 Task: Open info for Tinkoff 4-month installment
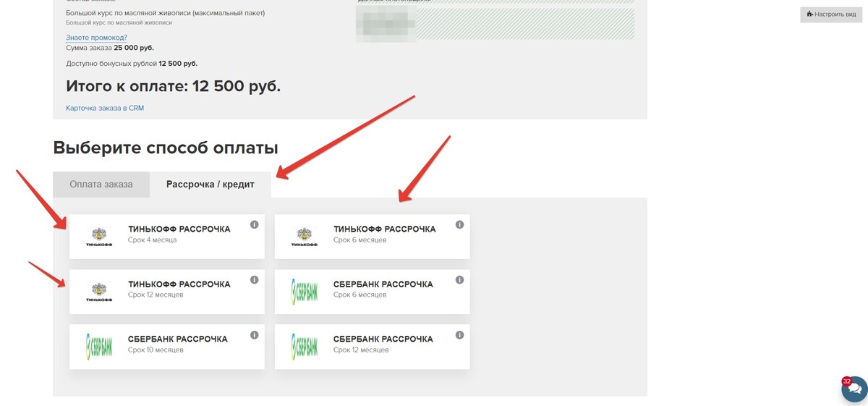point(255,224)
